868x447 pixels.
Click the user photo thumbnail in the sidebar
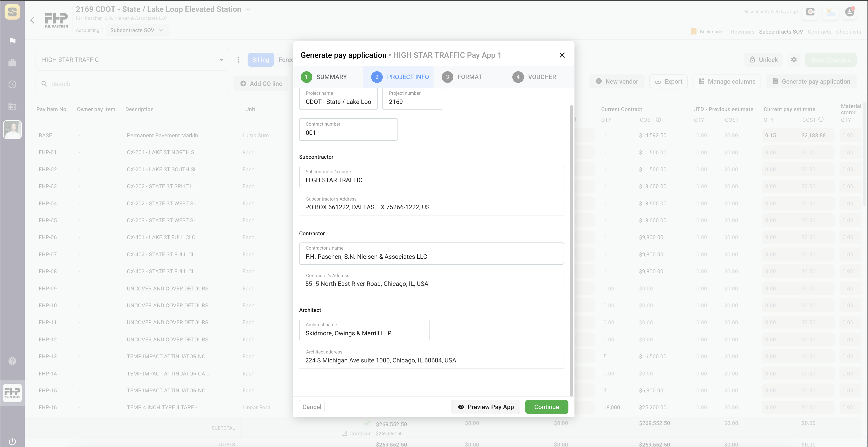point(13,129)
